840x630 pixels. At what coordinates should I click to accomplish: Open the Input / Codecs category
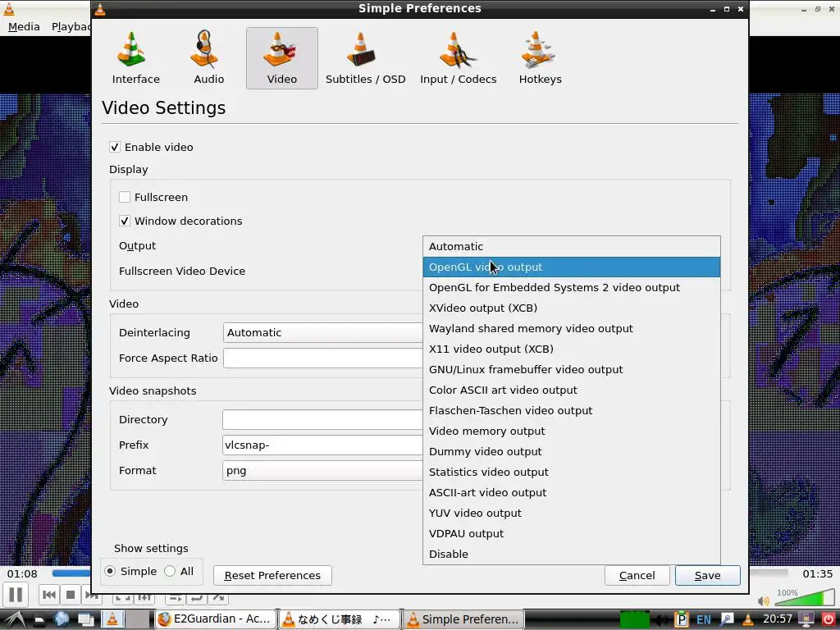[458, 58]
